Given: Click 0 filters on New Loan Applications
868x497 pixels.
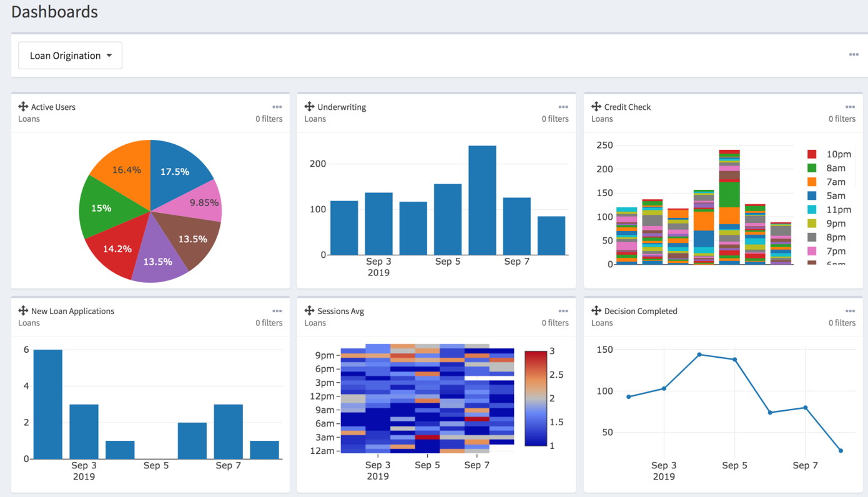Looking at the screenshot, I should 269,323.
